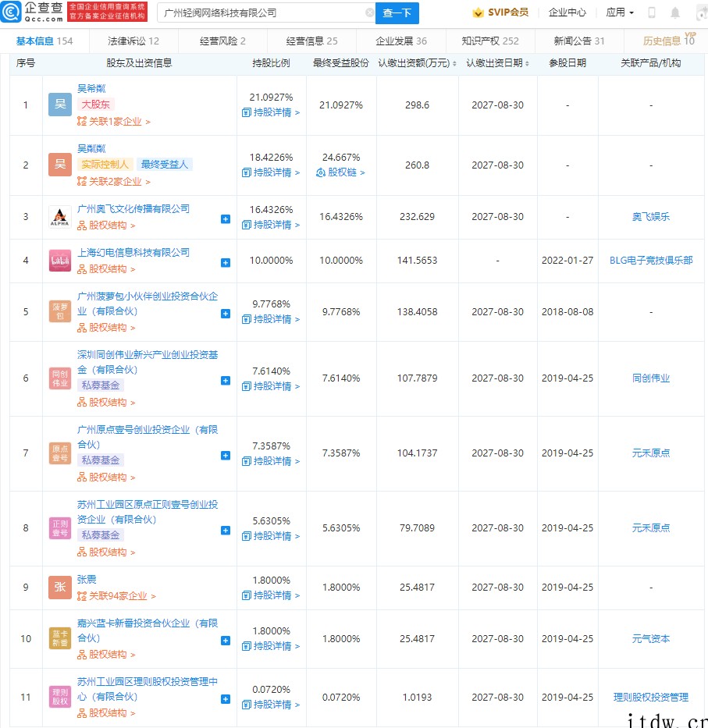
Task: Open the 应用 dropdown menu
Action: coord(620,12)
